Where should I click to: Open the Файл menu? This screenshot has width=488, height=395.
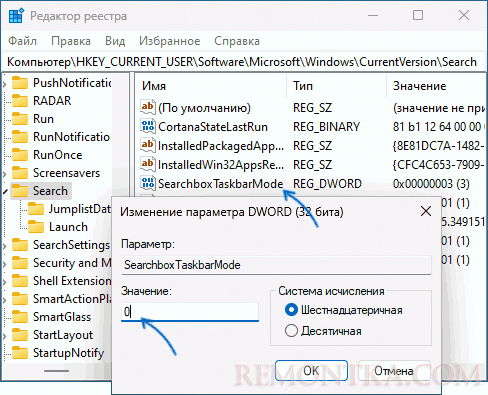[x=22, y=41]
